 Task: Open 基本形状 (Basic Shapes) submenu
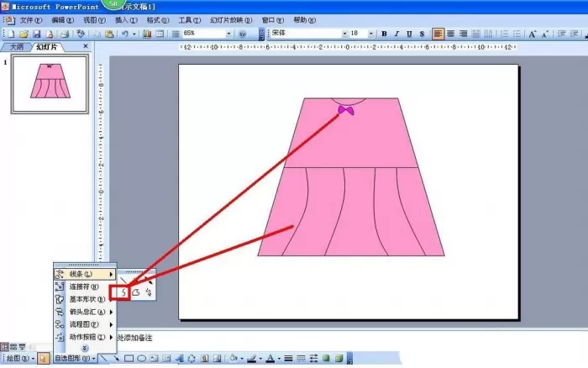point(84,299)
